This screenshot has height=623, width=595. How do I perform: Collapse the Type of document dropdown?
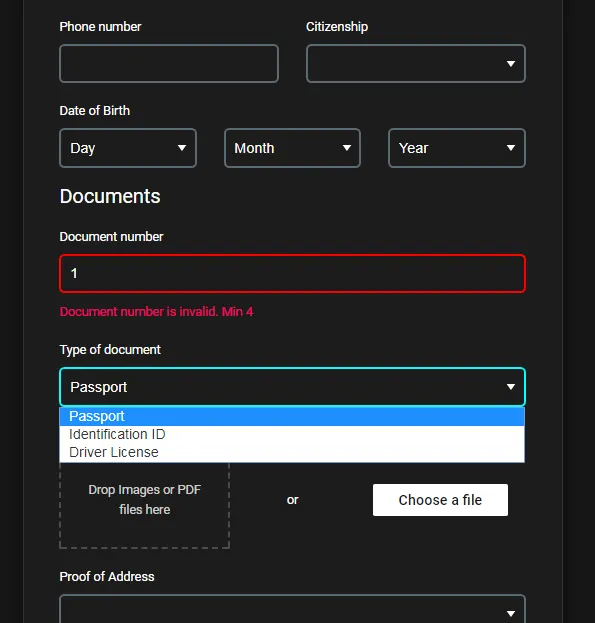[292, 387]
